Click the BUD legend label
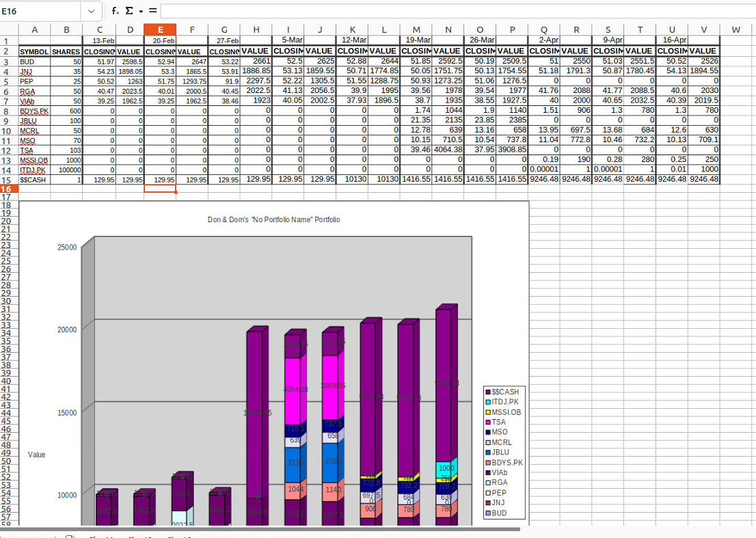756x538 pixels. pyautogui.click(x=499, y=513)
